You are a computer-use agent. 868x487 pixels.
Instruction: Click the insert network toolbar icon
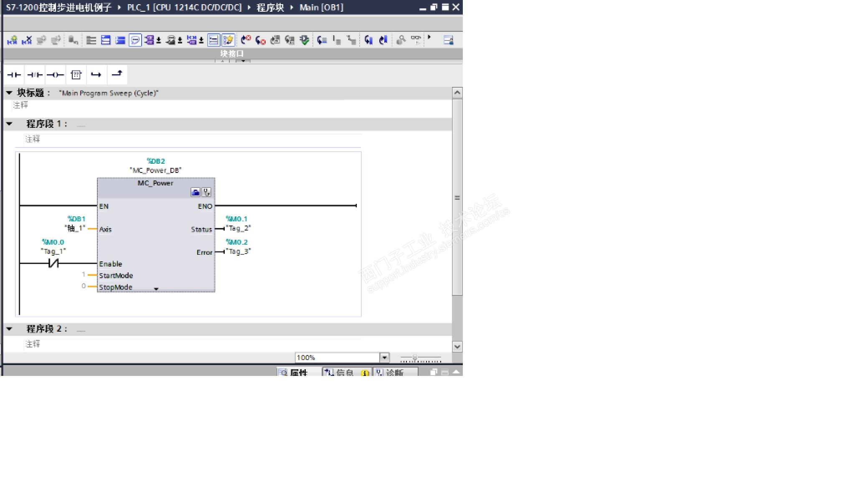(x=13, y=40)
